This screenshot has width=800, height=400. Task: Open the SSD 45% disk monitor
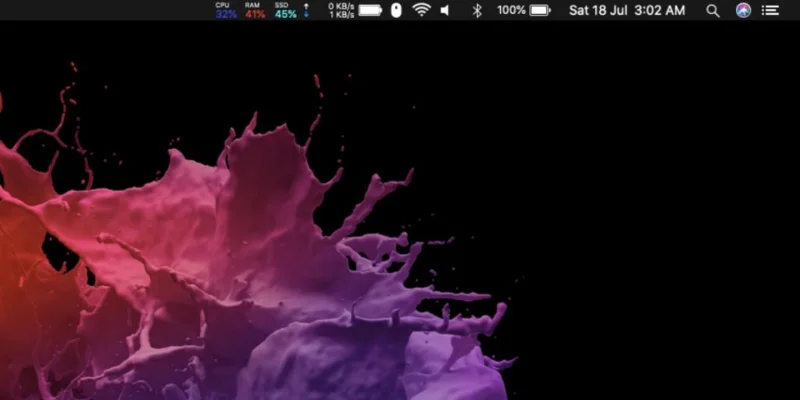285,10
